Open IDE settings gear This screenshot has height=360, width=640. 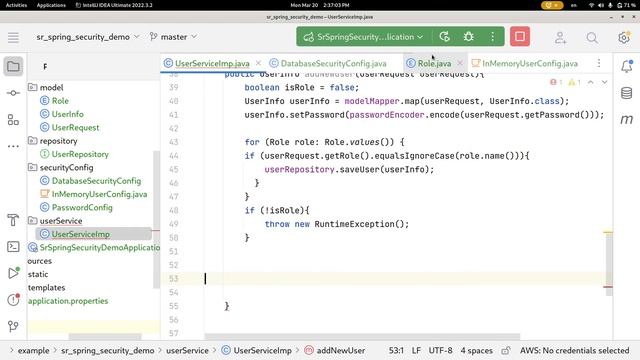coord(624,38)
